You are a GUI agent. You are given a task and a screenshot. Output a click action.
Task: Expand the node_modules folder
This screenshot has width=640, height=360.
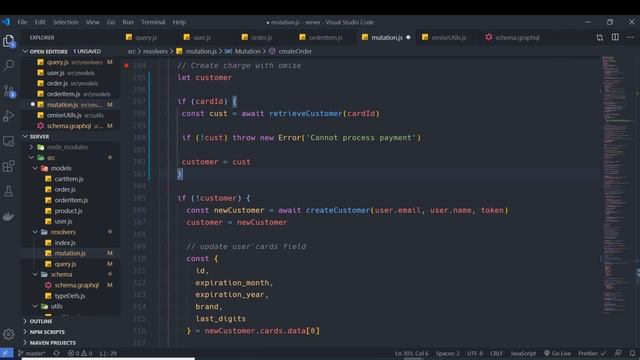67,147
